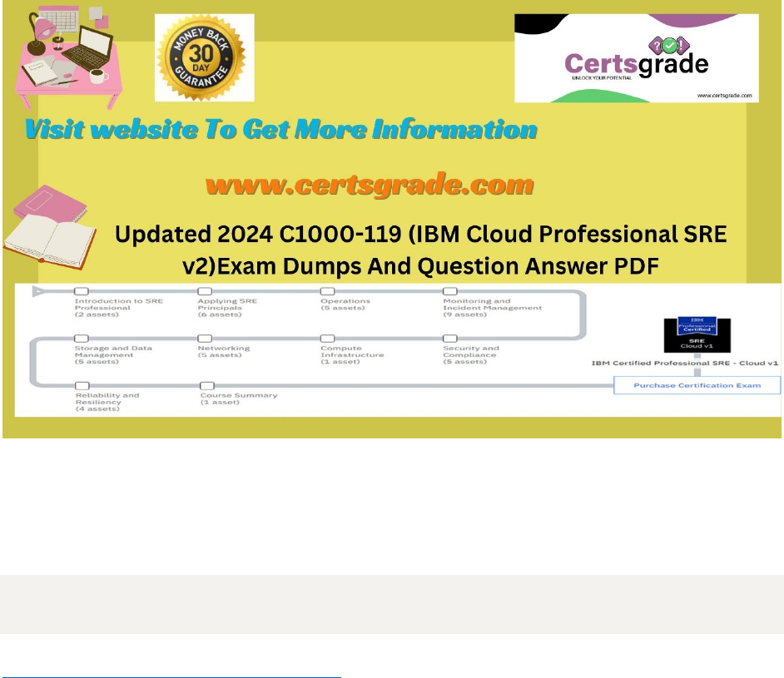The width and height of the screenshot is (784, 678).
Task: Tick the Operations checkbox
Action: [x=328, y=292]
